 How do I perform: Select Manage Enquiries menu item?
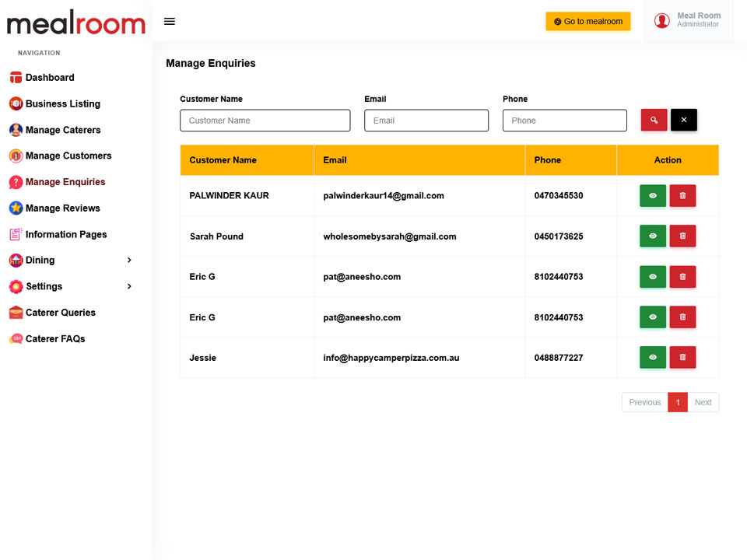[x=65, y=182]
